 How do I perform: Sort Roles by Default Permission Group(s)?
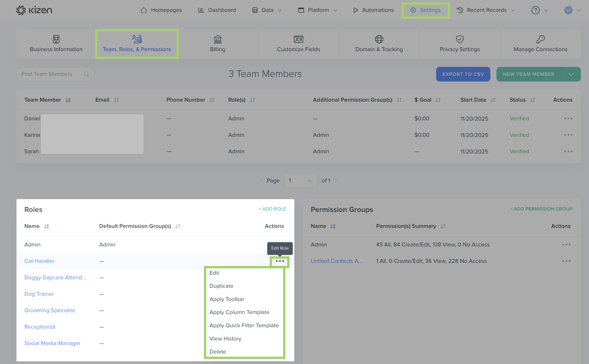click(x=178, y=226)
